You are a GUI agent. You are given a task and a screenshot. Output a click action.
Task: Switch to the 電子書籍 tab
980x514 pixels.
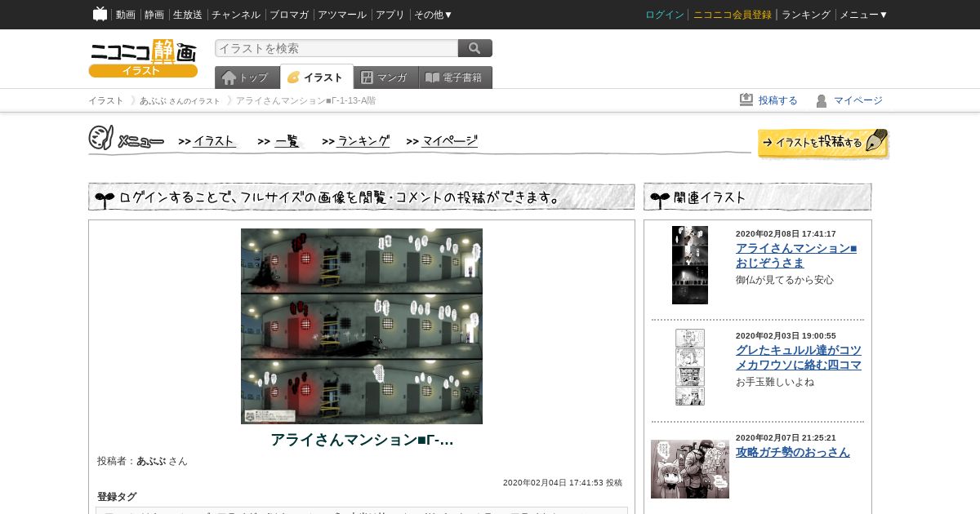pos(456,78)
